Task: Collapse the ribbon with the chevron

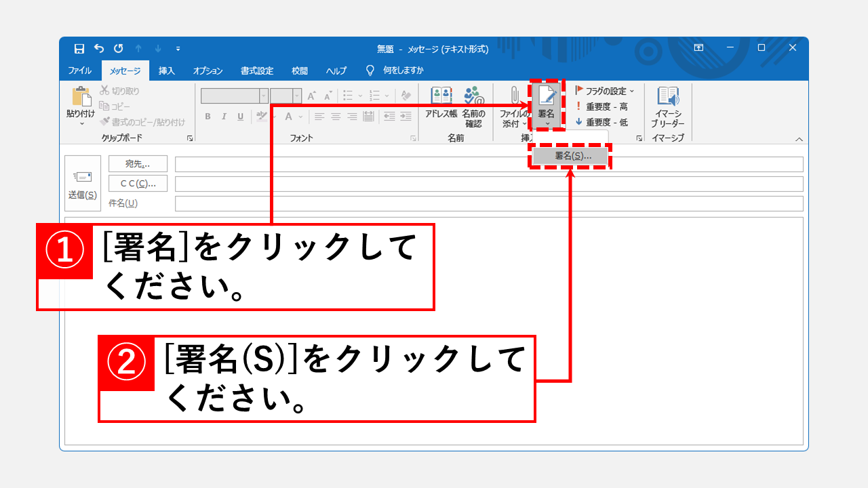Action: (799, 139)
